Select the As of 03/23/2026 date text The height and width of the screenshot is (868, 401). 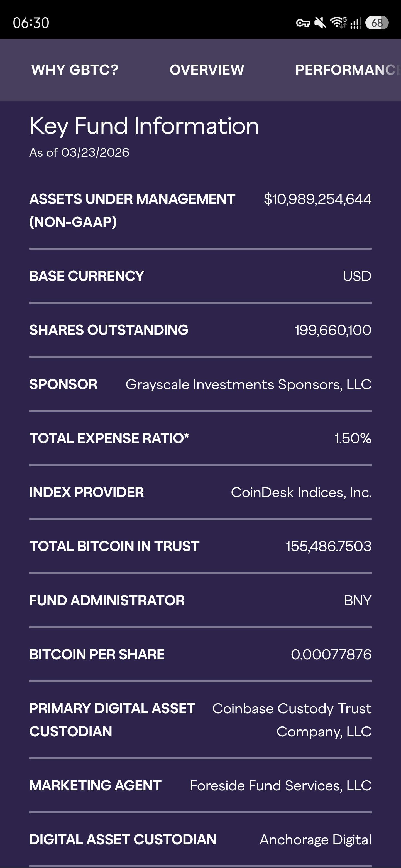point(79,152)
